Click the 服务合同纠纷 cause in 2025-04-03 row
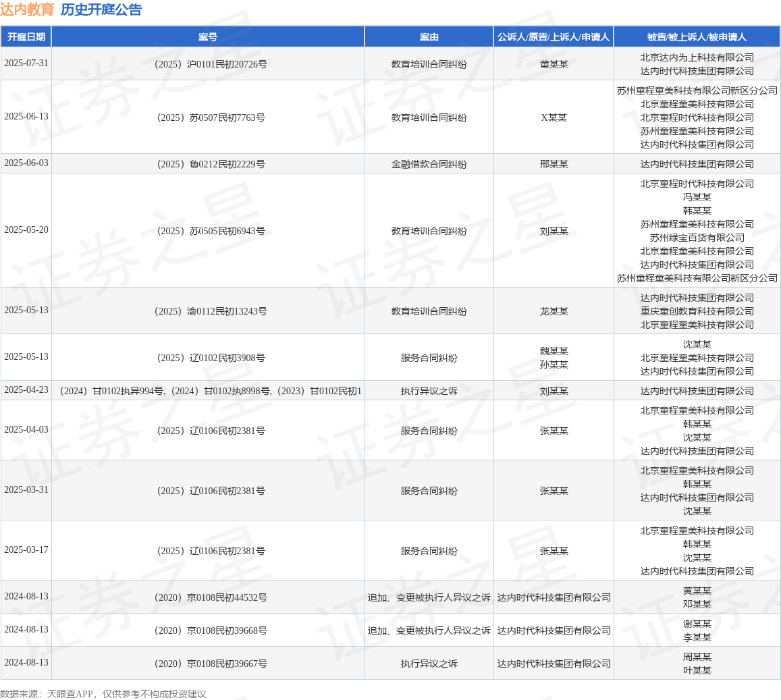The width and height of the screenshot is (781, 700). point(429,431)
